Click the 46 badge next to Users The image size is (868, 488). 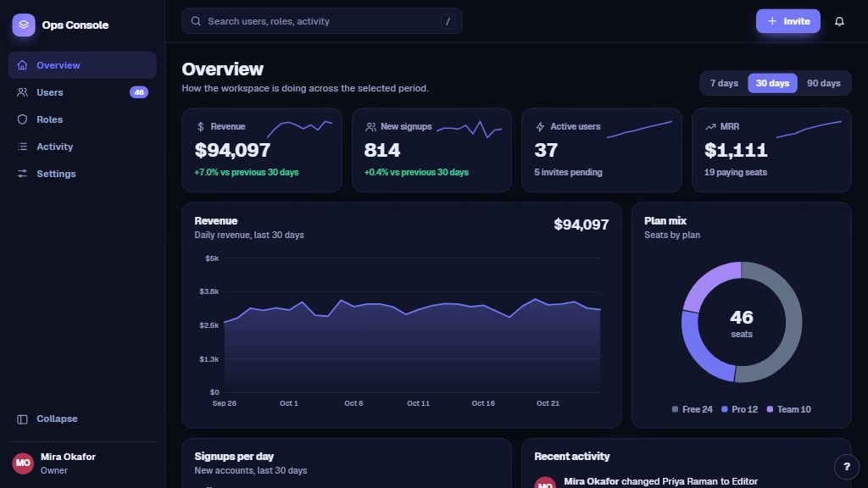click(x=139, y=92)
